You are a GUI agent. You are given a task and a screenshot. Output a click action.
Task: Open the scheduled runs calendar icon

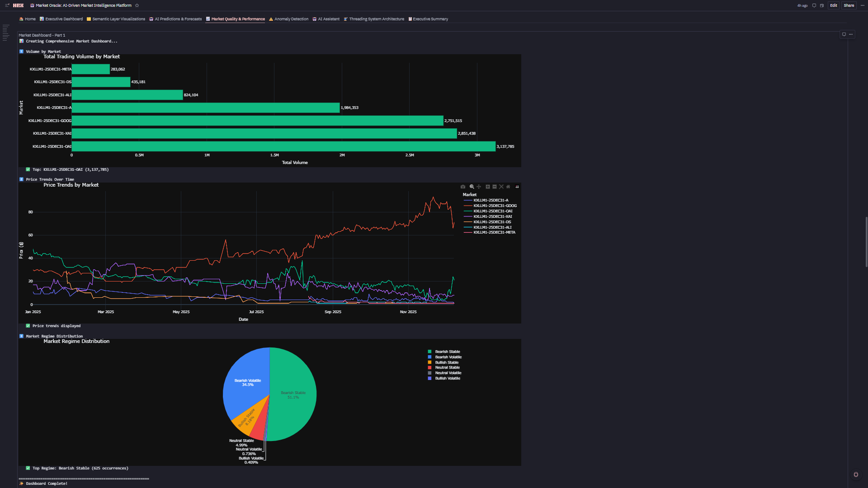click(x=822, y=5)
